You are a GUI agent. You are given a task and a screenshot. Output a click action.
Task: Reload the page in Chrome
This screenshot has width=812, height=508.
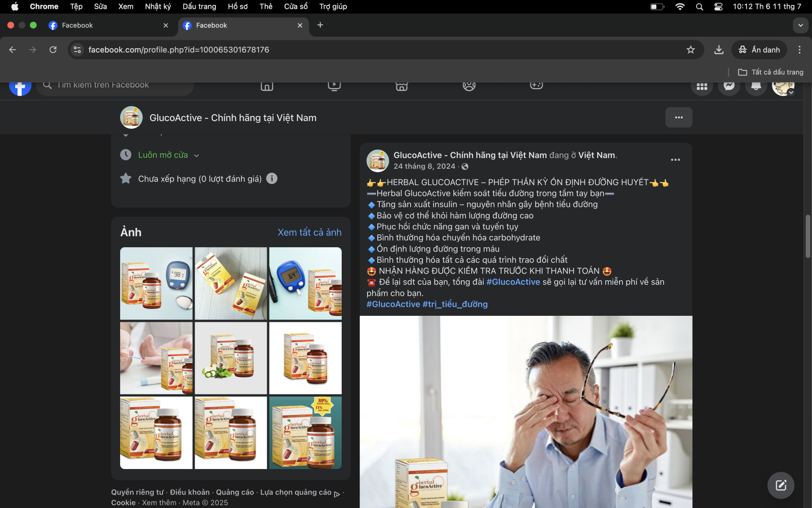(53, 50)
